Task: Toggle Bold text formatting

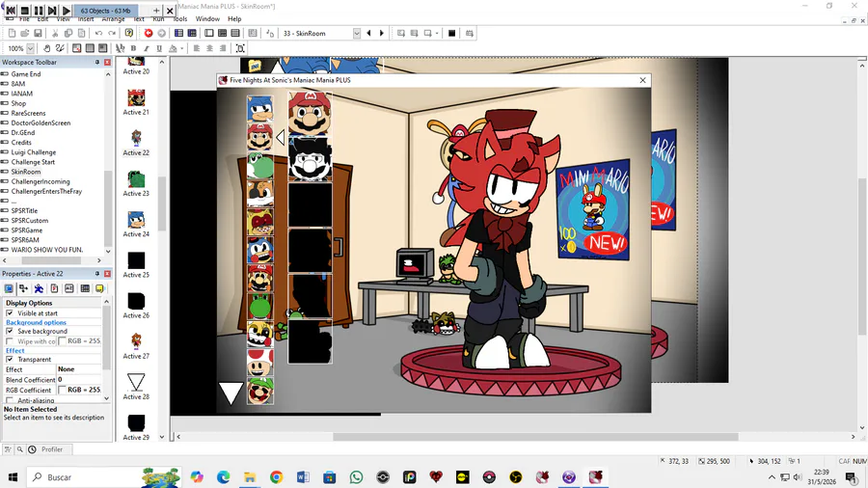Action: (133, 48)
